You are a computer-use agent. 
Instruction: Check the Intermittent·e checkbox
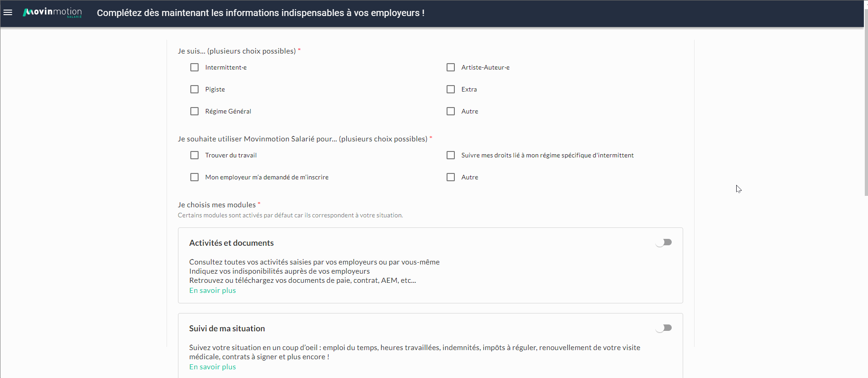click(194, 67)
